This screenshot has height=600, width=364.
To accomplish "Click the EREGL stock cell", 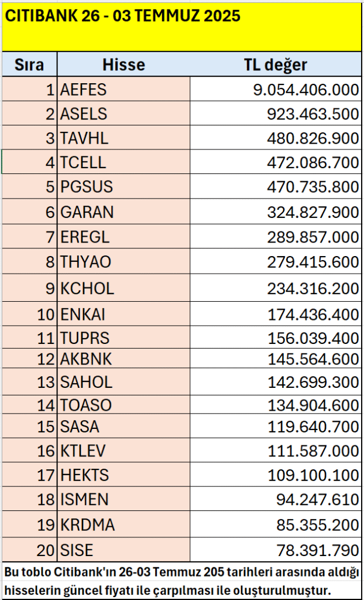I will click(123, 237).
